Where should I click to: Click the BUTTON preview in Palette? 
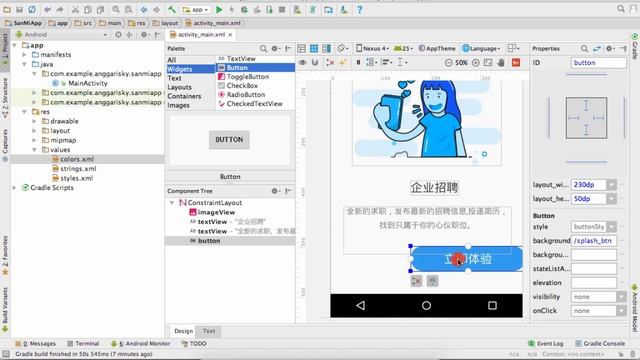pyautogui.click(x=229, y=140)
